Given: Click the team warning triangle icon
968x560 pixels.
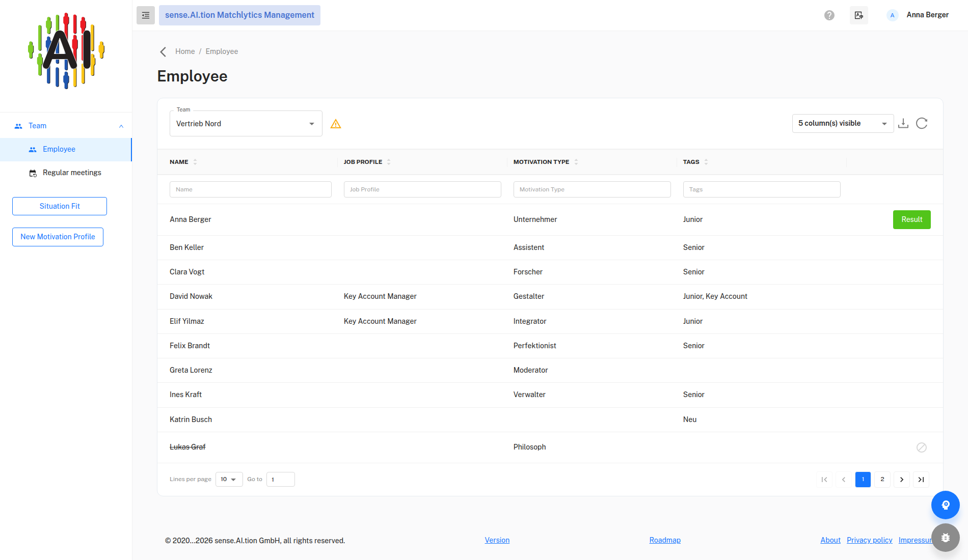Looking at the screenshot, I should click(336, 124).
